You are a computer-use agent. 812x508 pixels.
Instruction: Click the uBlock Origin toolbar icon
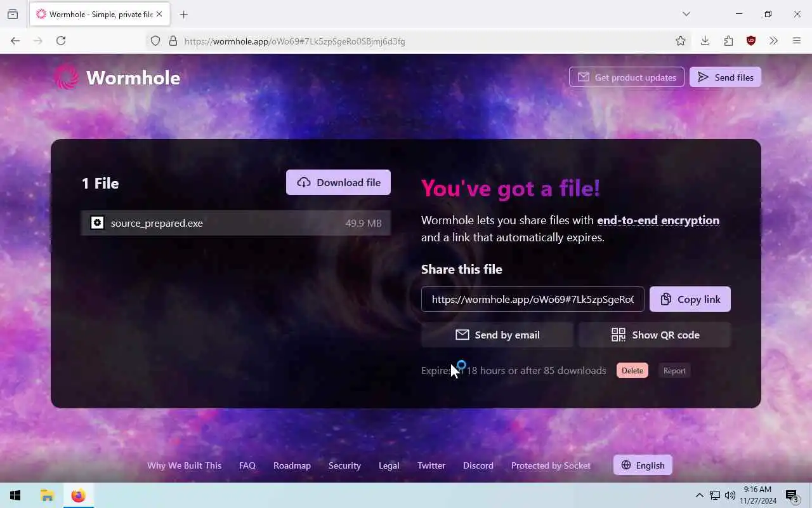(751, 41)
